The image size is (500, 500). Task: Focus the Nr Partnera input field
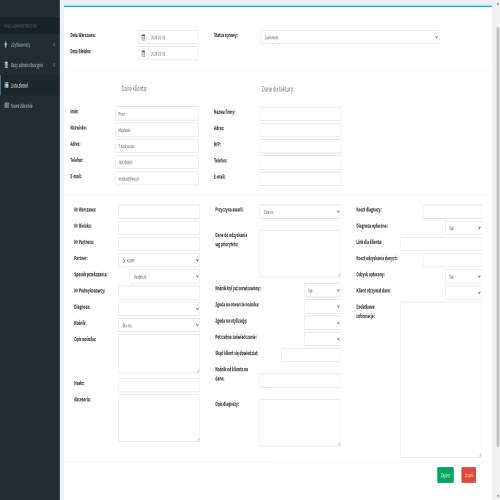(159, 244)
